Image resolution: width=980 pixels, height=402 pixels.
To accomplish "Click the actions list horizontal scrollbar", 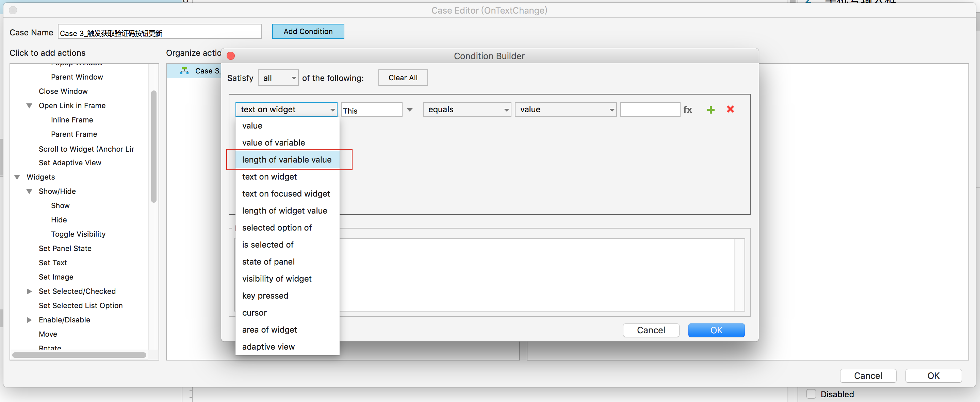I will pos(79,355).
